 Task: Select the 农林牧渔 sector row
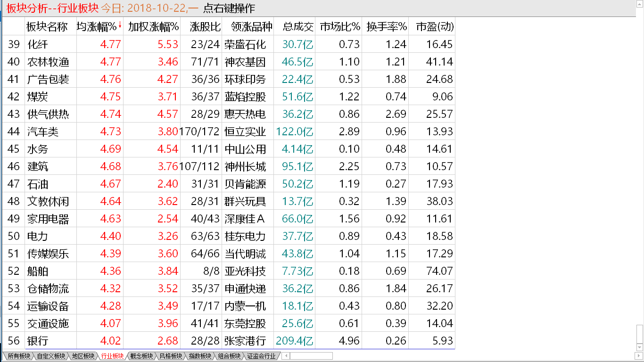click(x=229, y=62)
